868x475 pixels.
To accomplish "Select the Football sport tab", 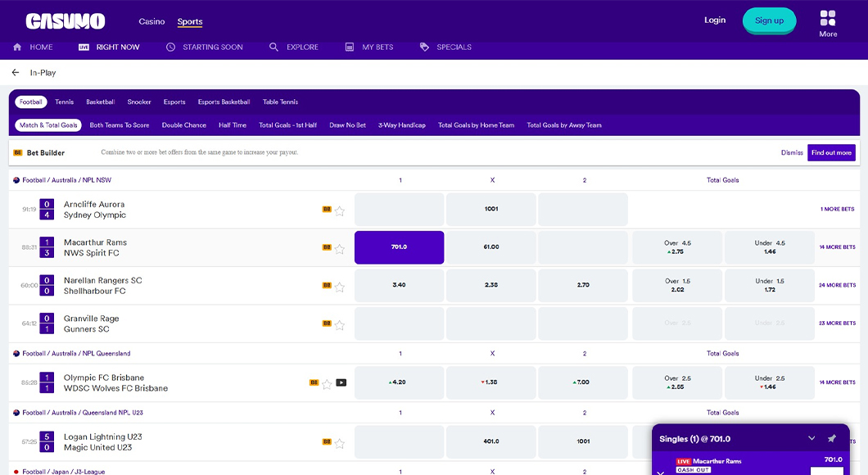I will (30, 102).
